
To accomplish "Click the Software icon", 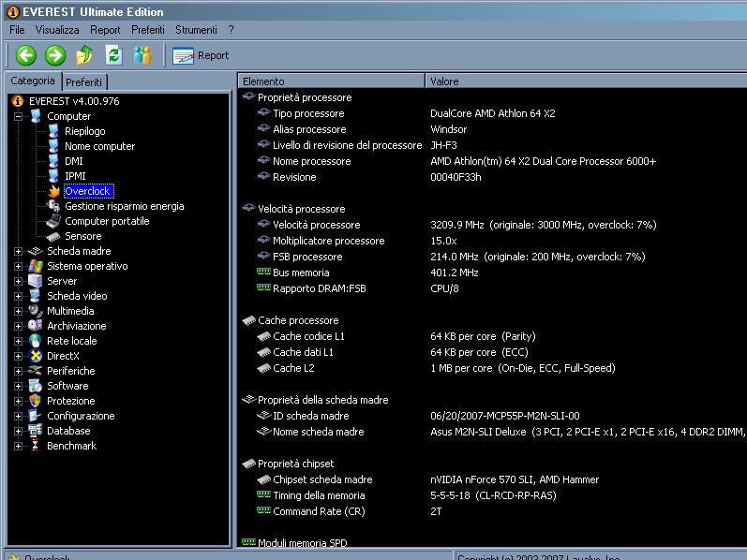I will 36,386.
